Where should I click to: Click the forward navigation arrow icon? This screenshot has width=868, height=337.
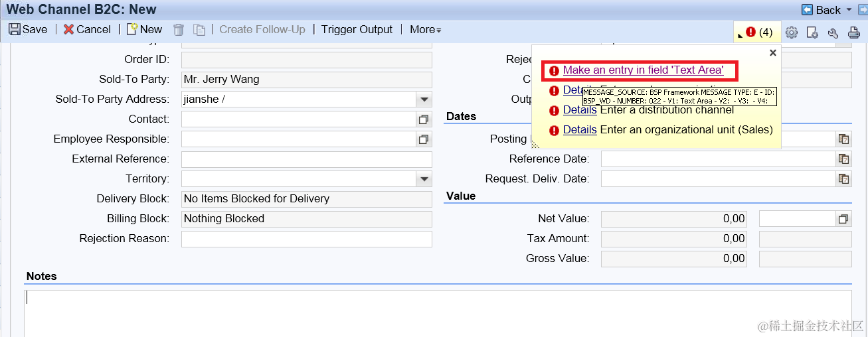(x=862, y=9)
